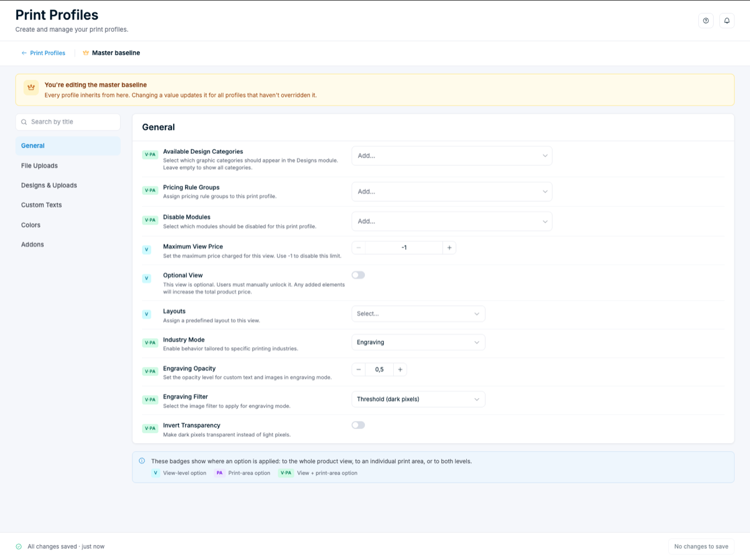
Task: Click the V badge beside Maximum View Price
Action: (147, 249)
